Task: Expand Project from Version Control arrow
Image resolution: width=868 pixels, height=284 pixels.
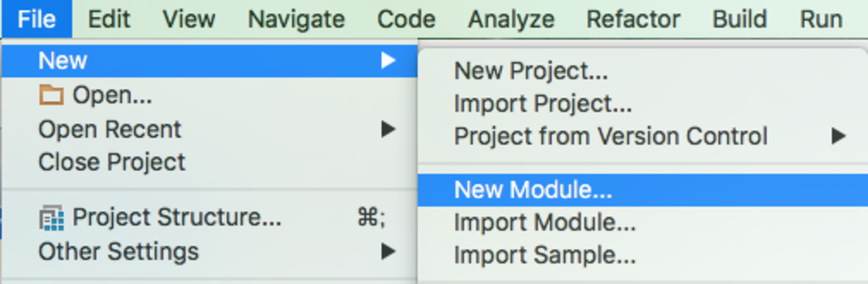Action: 838,136
